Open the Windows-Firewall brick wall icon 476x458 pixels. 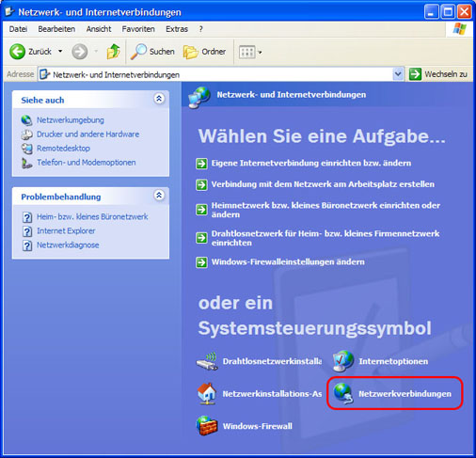[x=207, y=426]
